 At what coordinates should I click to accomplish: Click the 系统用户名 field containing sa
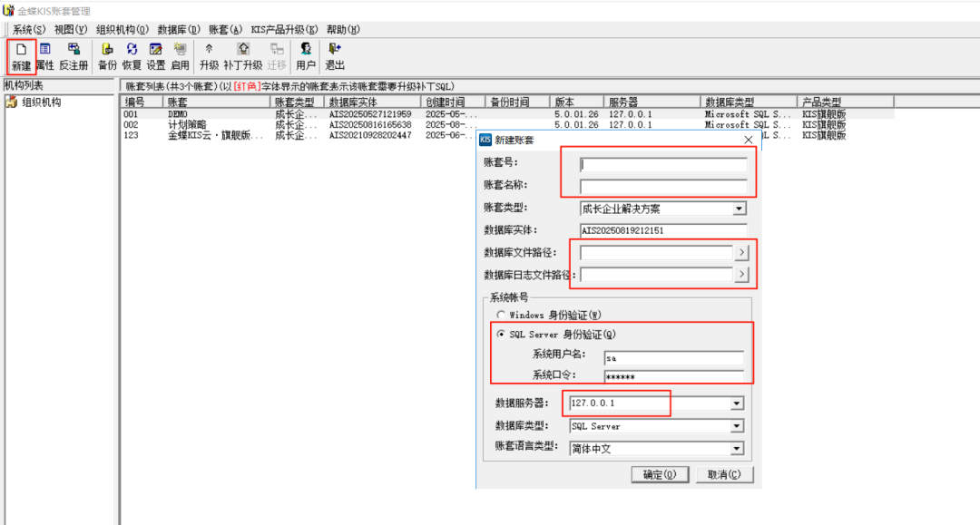(x=673, y=357)
